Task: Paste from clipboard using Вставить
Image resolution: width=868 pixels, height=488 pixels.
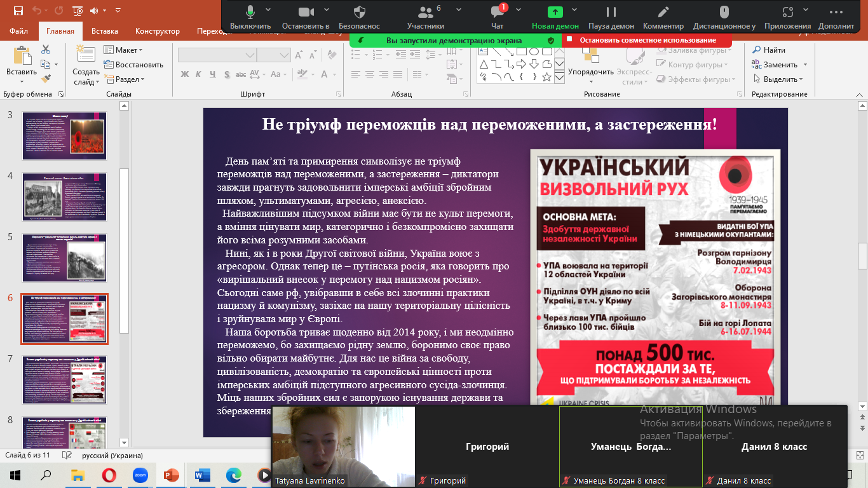Action: tap(22, 60)
